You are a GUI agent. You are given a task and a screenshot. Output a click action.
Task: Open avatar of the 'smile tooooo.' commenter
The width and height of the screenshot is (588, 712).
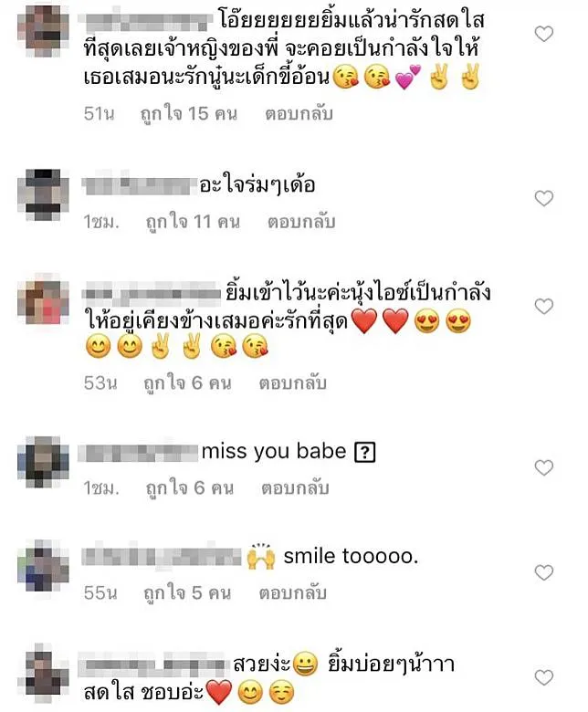click(43, 566)
